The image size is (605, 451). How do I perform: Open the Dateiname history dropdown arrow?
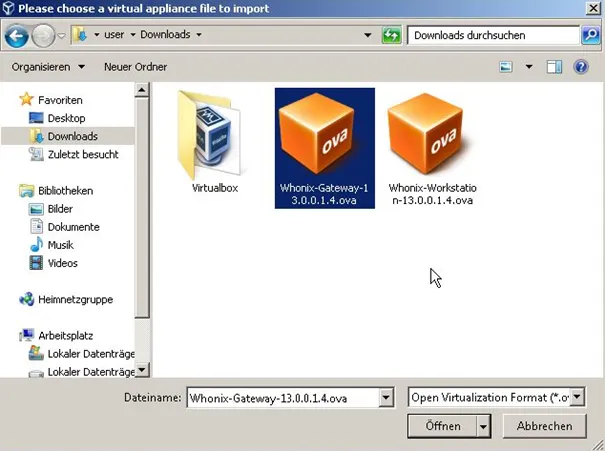pos(386,397)
